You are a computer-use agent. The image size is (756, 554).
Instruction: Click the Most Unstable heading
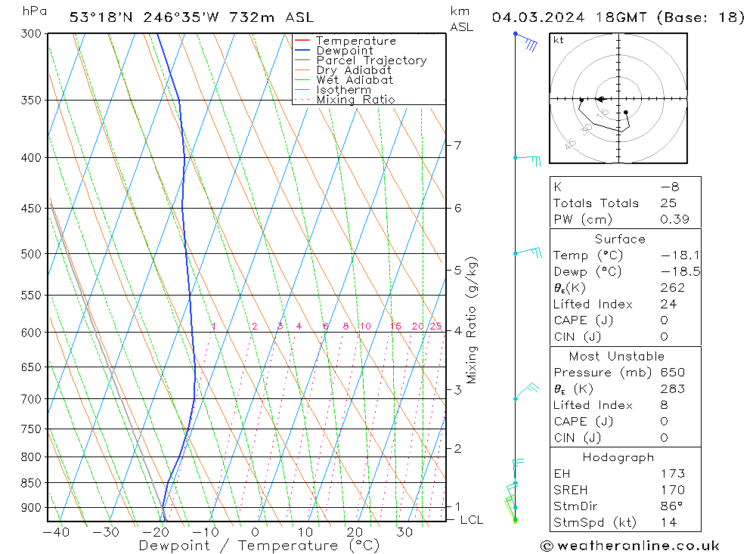[617, 356]
